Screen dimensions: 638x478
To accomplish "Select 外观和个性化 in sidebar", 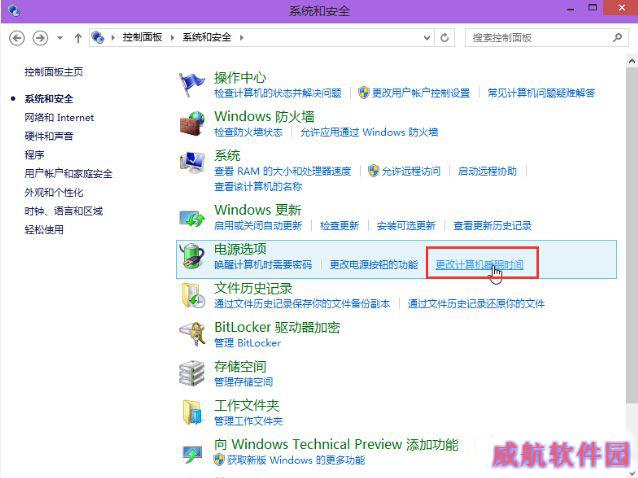I will (54, 192).
